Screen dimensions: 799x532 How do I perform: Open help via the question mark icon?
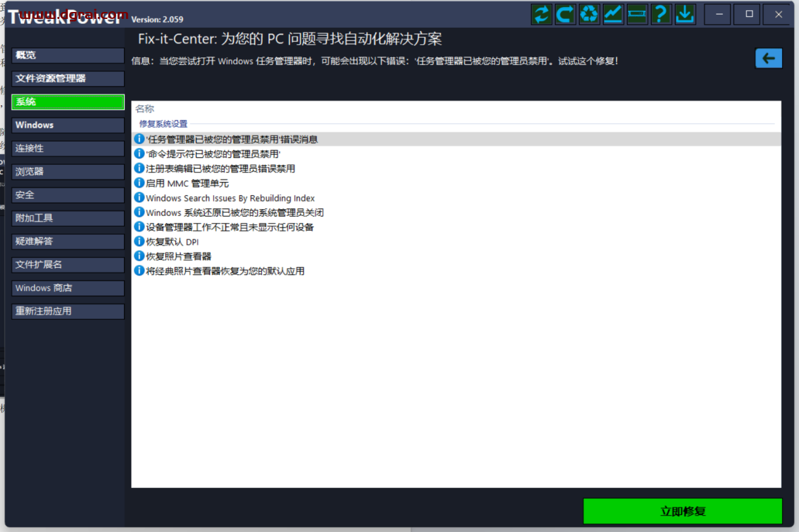click(x=661, y=14)
